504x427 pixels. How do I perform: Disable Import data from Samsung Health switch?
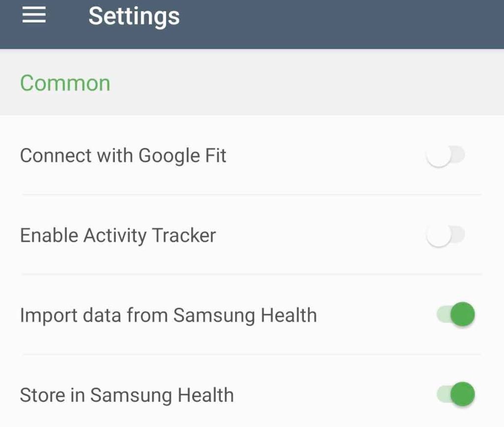456,315
